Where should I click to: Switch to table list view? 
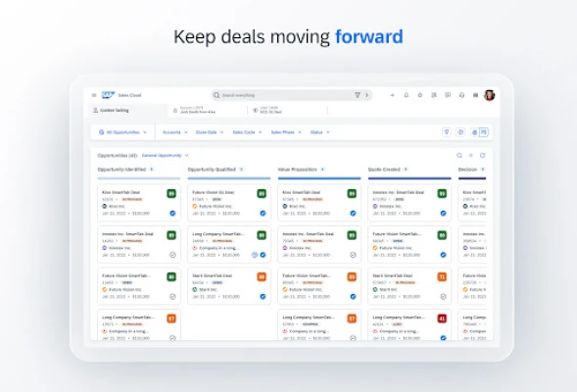[475, 132]
